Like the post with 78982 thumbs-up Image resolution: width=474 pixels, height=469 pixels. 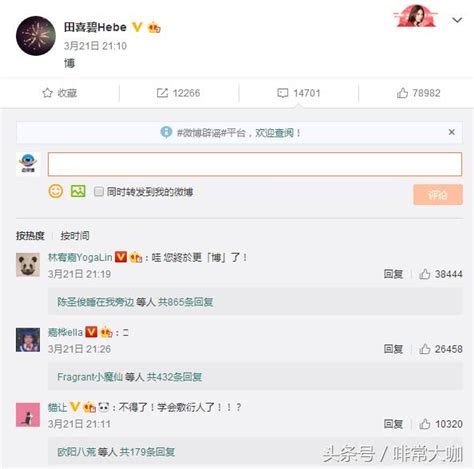(402, 93)
